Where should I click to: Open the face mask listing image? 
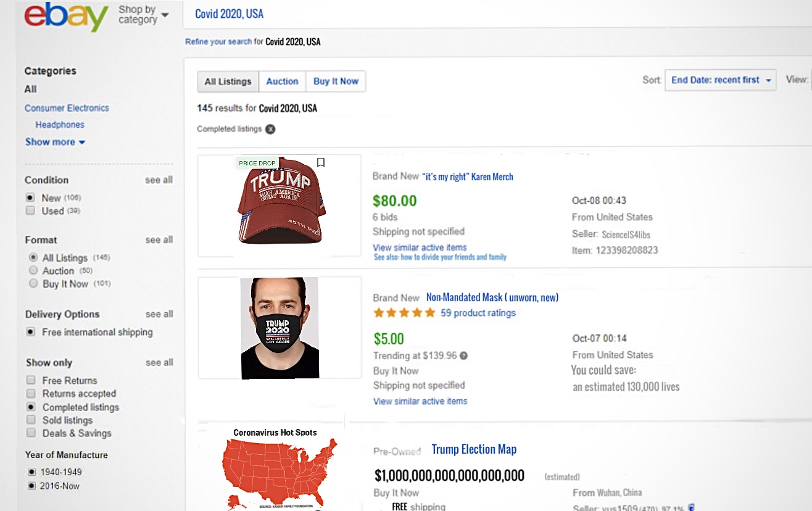point(280,328)
